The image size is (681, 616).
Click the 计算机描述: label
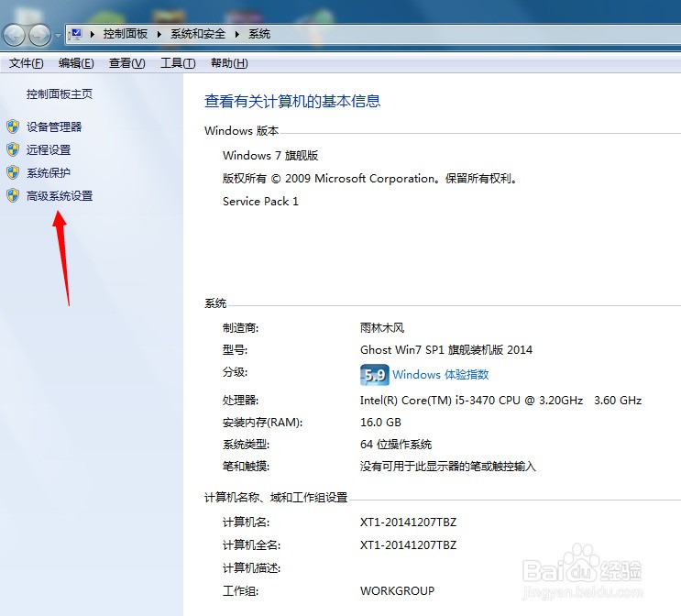[251, 568]
